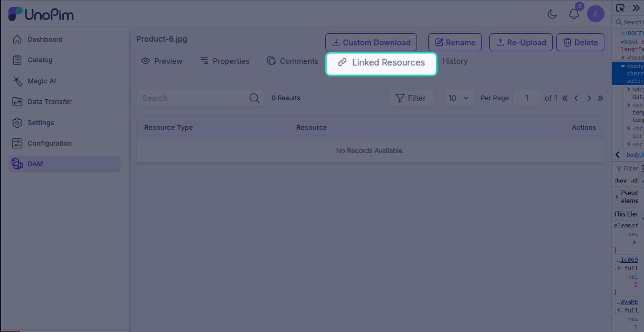The width and height of the screenshot is (644, 332).
Task: Open Dashboard from the sidebar
Action: 64,40
